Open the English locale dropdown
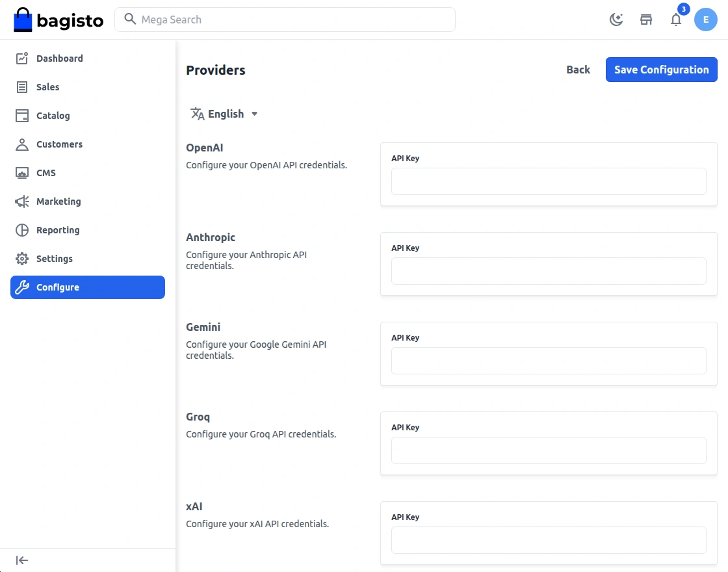 (x=224, y=114)
